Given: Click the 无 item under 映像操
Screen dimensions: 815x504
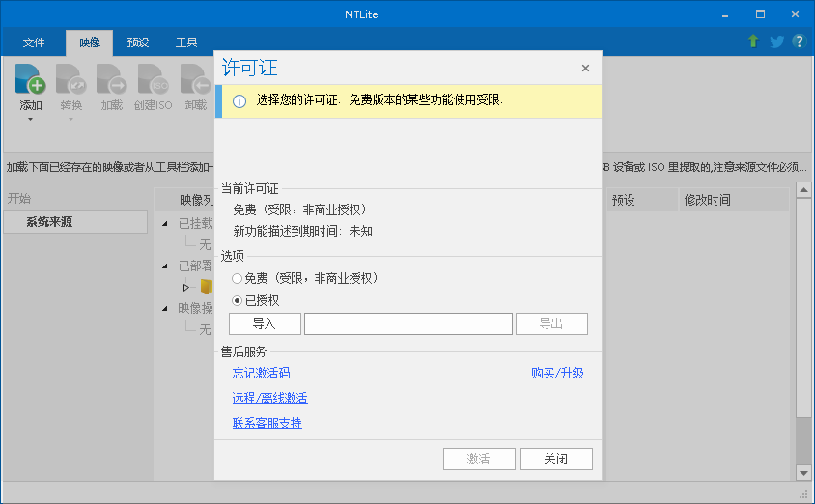Looking at the screenshot, I should click(205, 330).
